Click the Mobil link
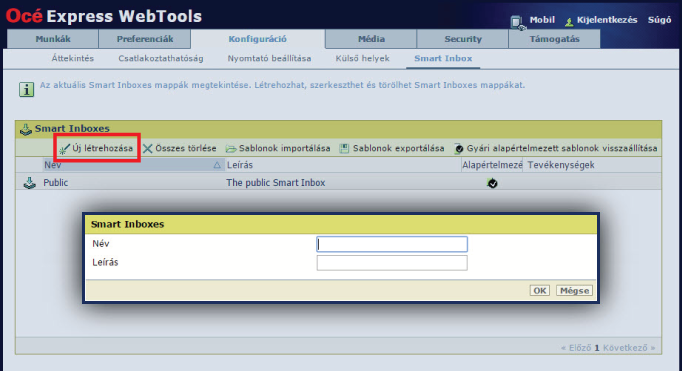 click(542, 20)
